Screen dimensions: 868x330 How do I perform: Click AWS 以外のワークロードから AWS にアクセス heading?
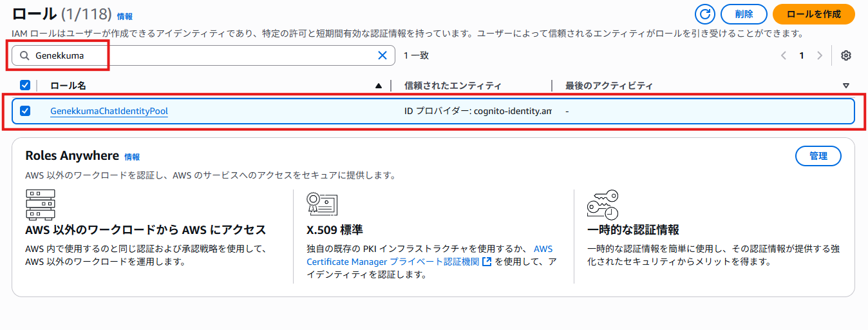coord(146,230)
